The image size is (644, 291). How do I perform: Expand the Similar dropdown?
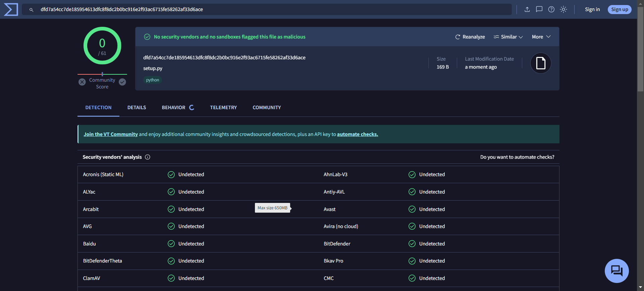(508, 37)
